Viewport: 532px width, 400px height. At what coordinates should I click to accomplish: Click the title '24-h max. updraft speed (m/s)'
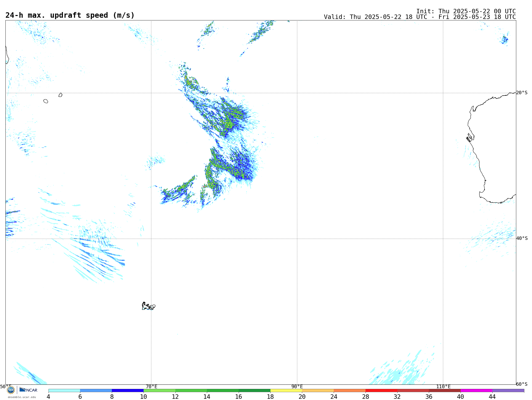pyautogui.click(x=70, y=15)
